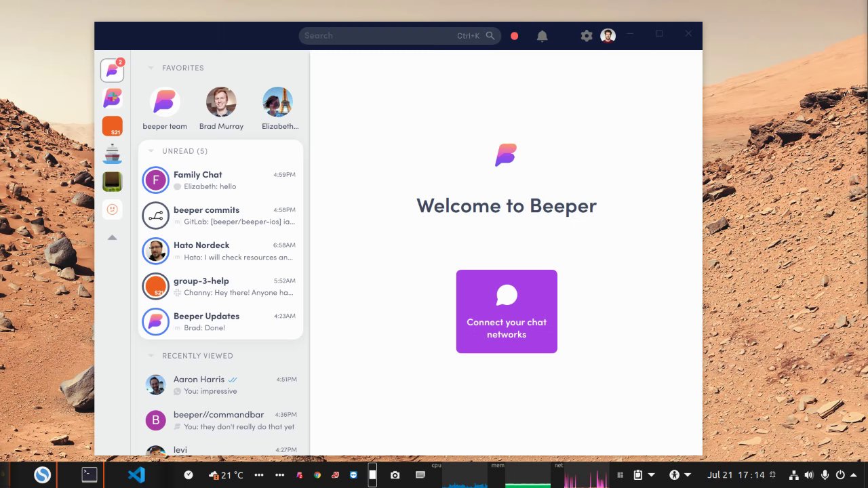Open the Hato Nordeck conversation
The height and width of the screenshot is (488, 868).
pos(220,251)
